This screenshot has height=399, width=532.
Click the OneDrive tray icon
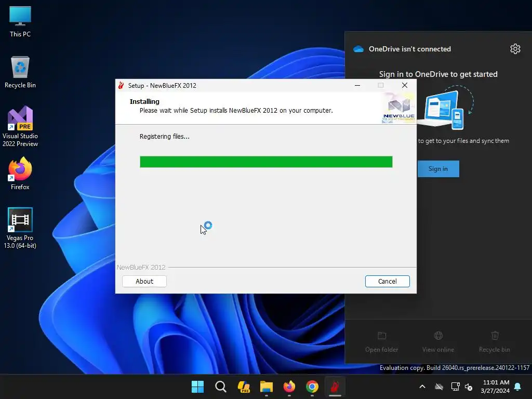click(439, 387)
